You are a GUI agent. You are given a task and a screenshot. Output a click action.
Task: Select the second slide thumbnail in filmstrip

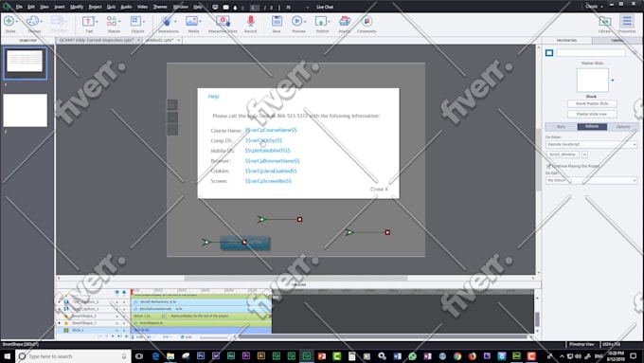click(x=25, y=110)
